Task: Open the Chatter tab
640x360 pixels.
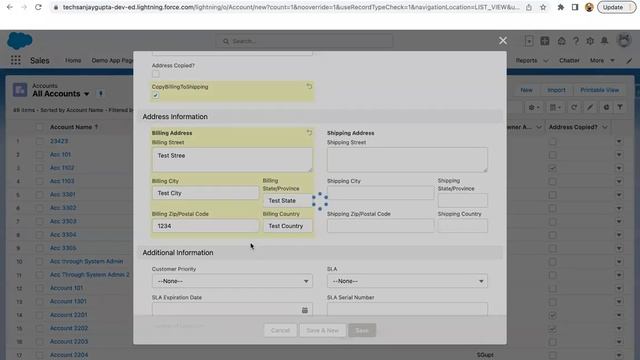Action: (569, 60)
